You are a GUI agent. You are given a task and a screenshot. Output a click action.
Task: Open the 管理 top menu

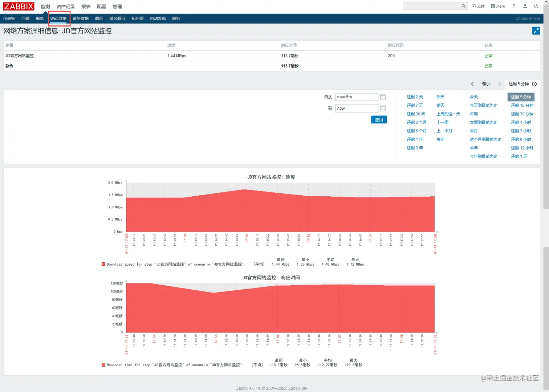(x=117, y=7)
